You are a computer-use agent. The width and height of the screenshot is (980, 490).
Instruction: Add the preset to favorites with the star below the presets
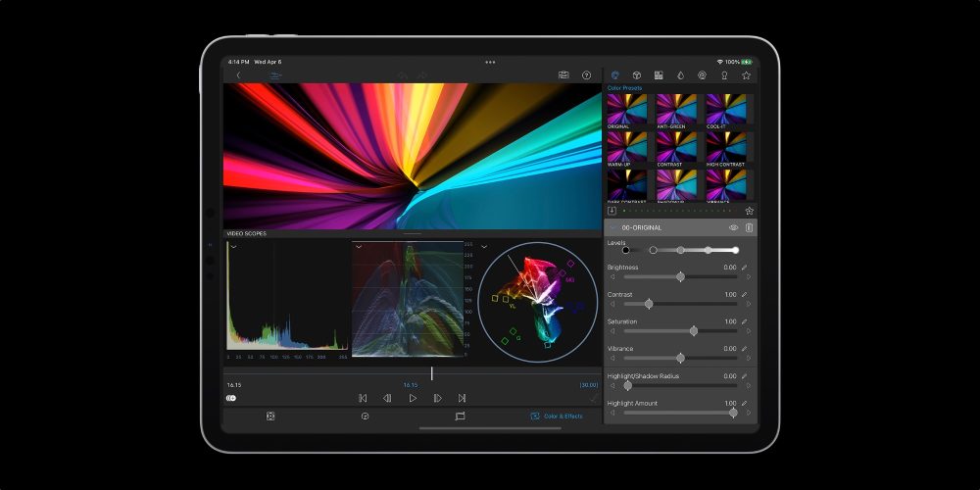[750, 211]
